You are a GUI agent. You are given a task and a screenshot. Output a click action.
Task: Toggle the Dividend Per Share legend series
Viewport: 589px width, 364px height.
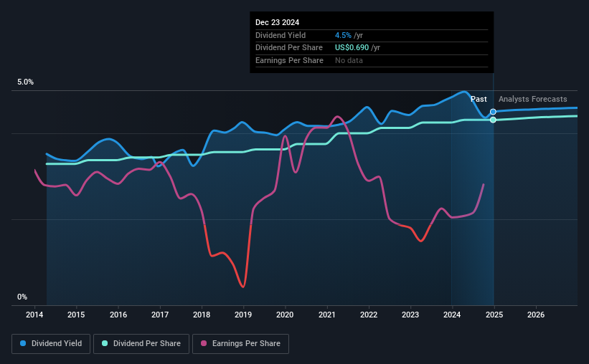(141, 344)
